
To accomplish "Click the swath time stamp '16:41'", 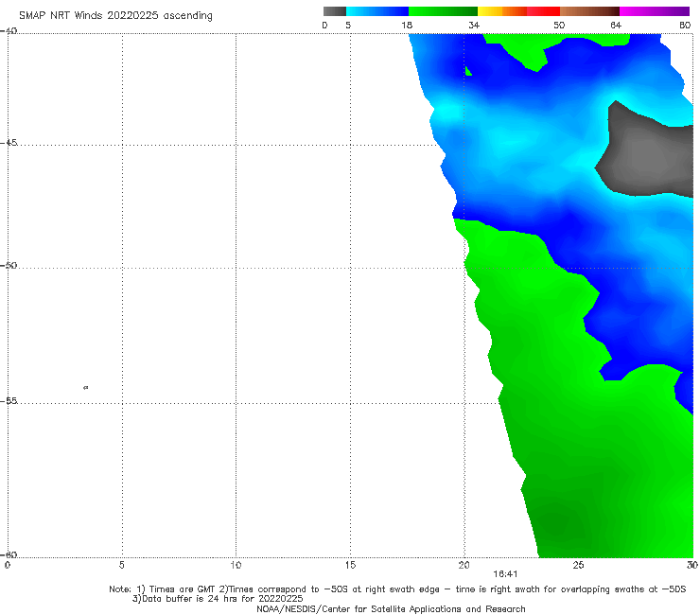I will pyautogui.click(x=505, y=575).
